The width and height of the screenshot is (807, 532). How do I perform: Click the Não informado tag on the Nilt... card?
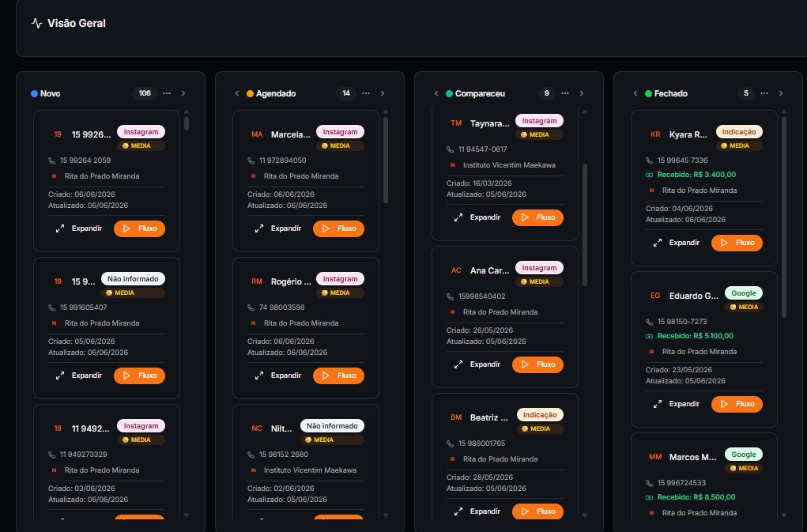click(332, 426)
